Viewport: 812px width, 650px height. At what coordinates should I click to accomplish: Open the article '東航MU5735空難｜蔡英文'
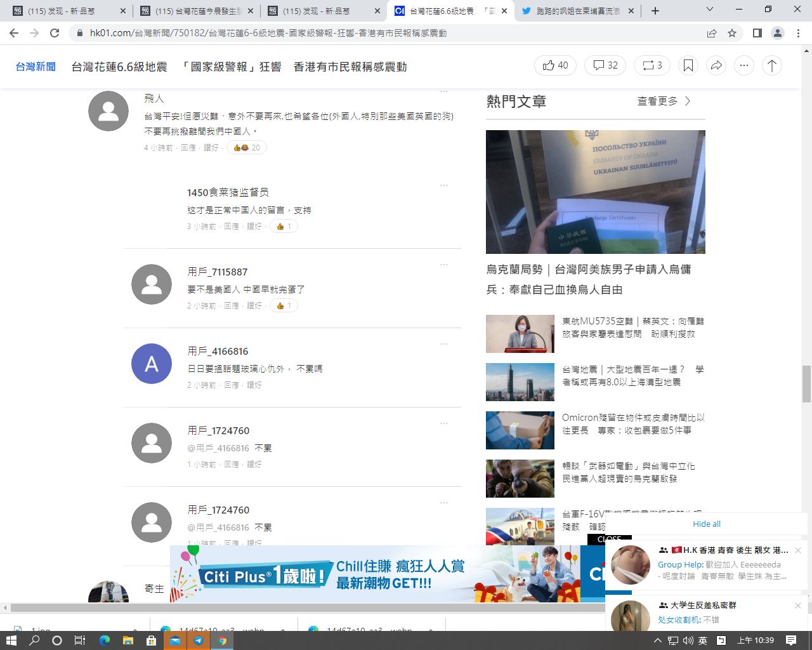coord(633,327)
